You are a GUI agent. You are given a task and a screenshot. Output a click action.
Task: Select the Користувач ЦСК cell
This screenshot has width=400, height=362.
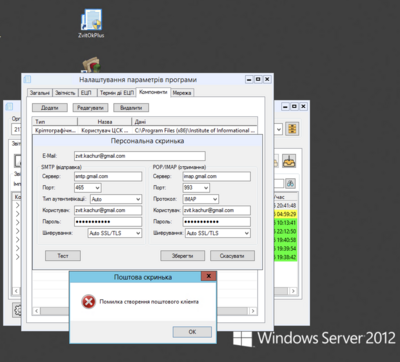[105, 130]
